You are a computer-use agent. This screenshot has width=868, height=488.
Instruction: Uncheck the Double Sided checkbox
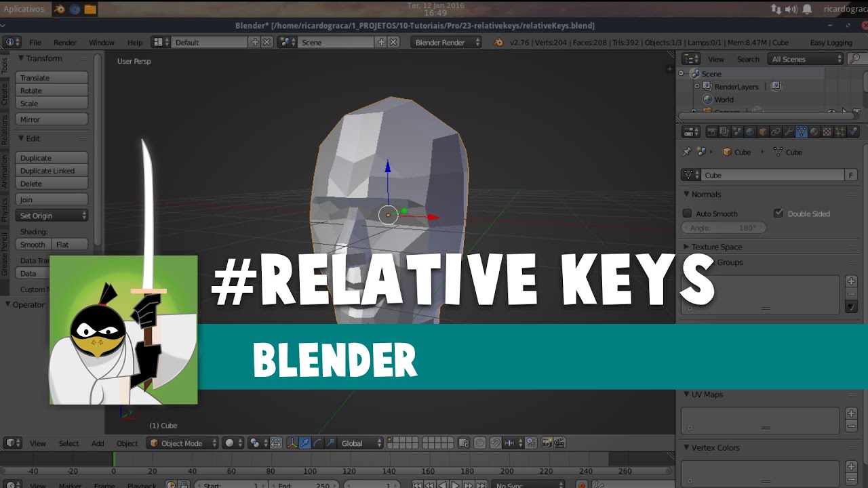click(778, 213)
